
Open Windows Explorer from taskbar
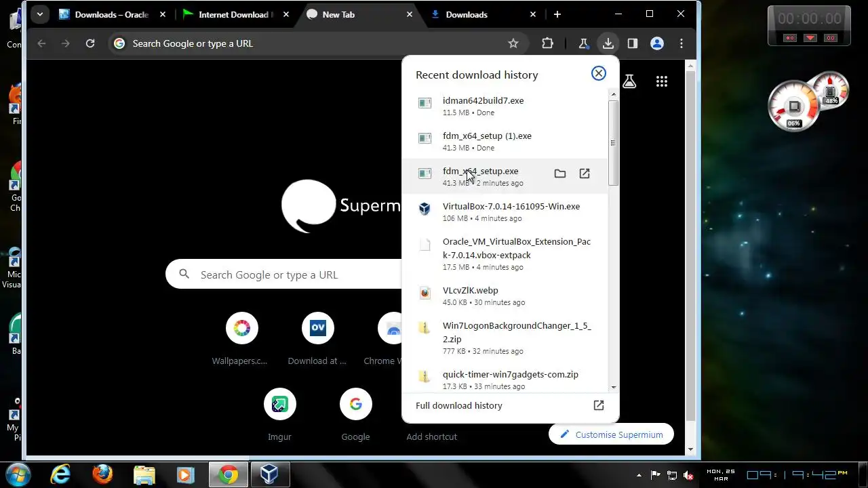(x=144, y=474)
